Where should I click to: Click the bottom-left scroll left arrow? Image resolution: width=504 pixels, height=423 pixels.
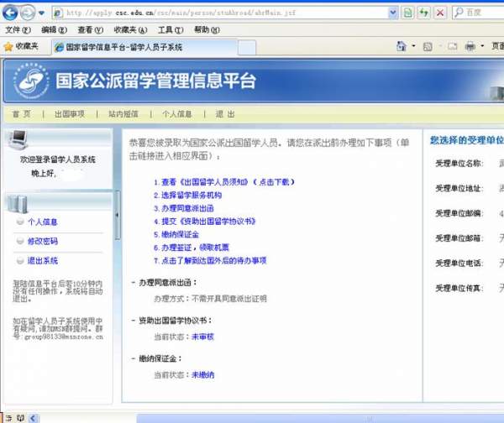click(33, 418)
